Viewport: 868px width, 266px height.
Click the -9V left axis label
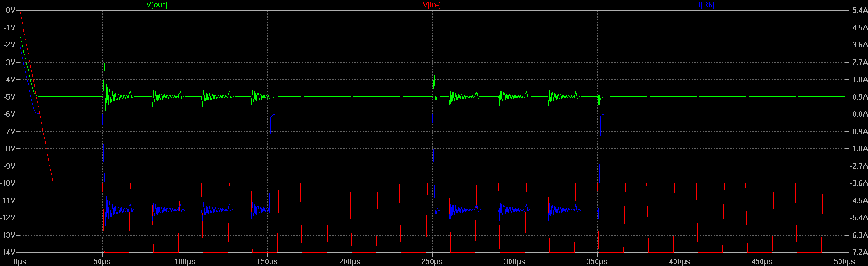[9, 166]
